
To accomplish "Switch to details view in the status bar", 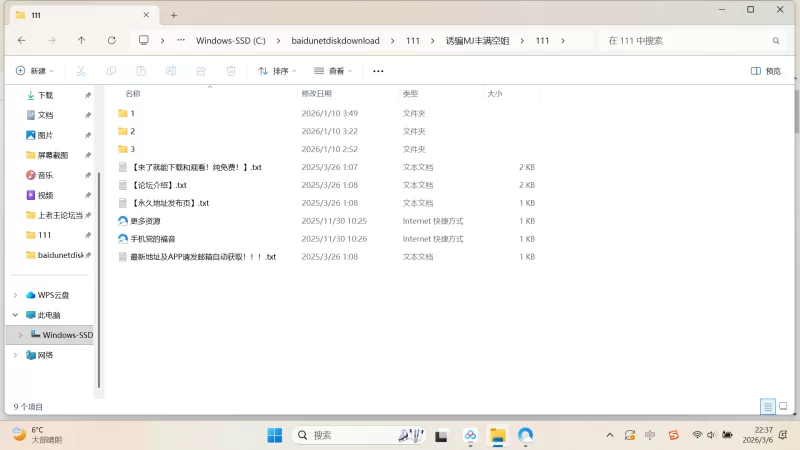I will 767,407.
